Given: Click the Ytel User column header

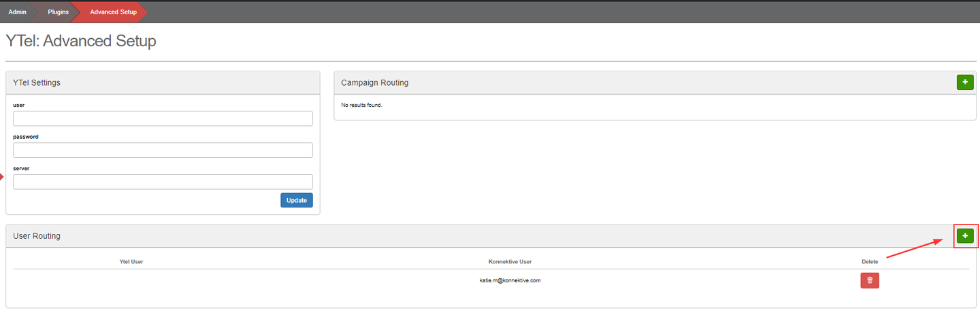Looking at the screenshot, I should (131, 261).
